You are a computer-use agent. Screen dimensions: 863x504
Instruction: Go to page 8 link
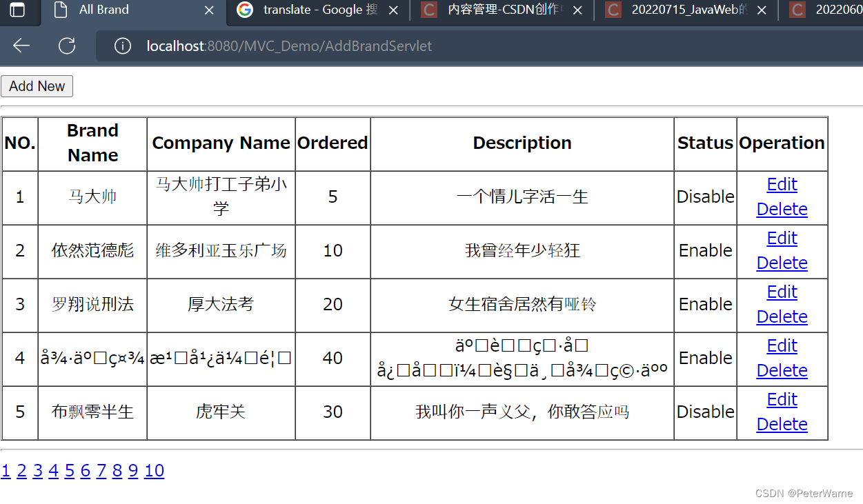tap(117, 471)
